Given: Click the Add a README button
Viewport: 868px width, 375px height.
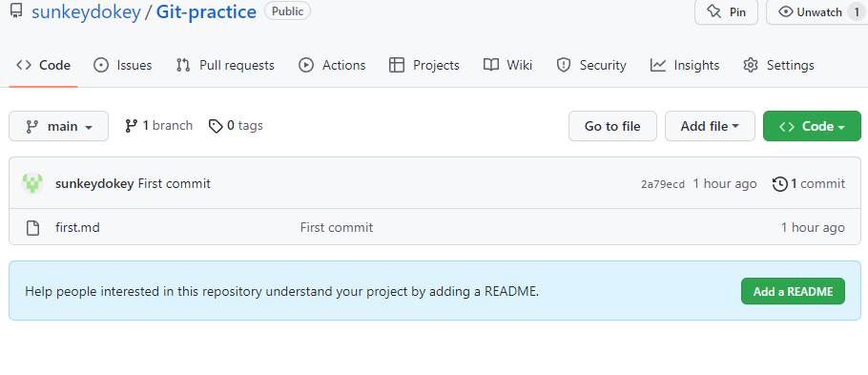Looking at the screenshot, I should pyautogui.click(x=793, y=291).
